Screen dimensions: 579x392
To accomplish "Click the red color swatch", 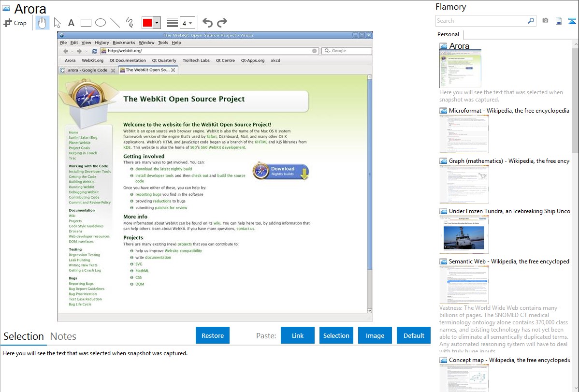I will point(147,23).
